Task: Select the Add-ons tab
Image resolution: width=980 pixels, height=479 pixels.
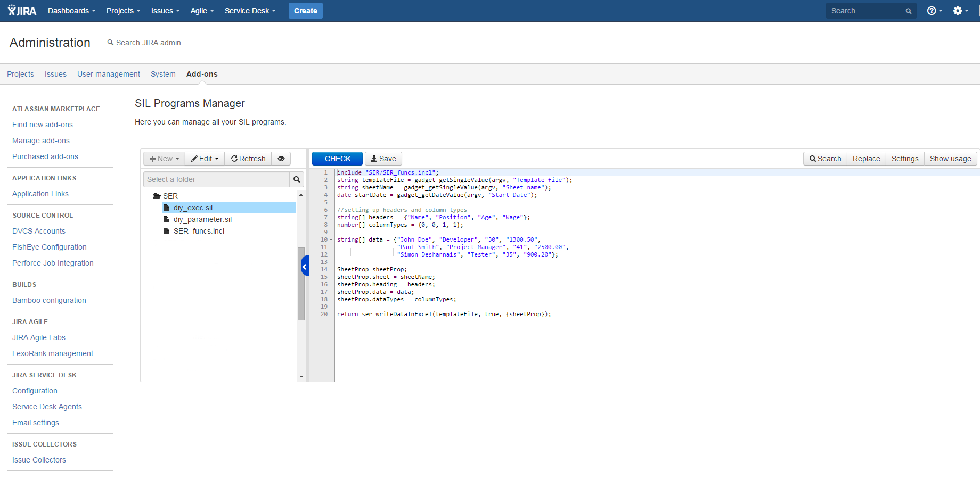Action: pyautogui.click(x=202, y=74)
